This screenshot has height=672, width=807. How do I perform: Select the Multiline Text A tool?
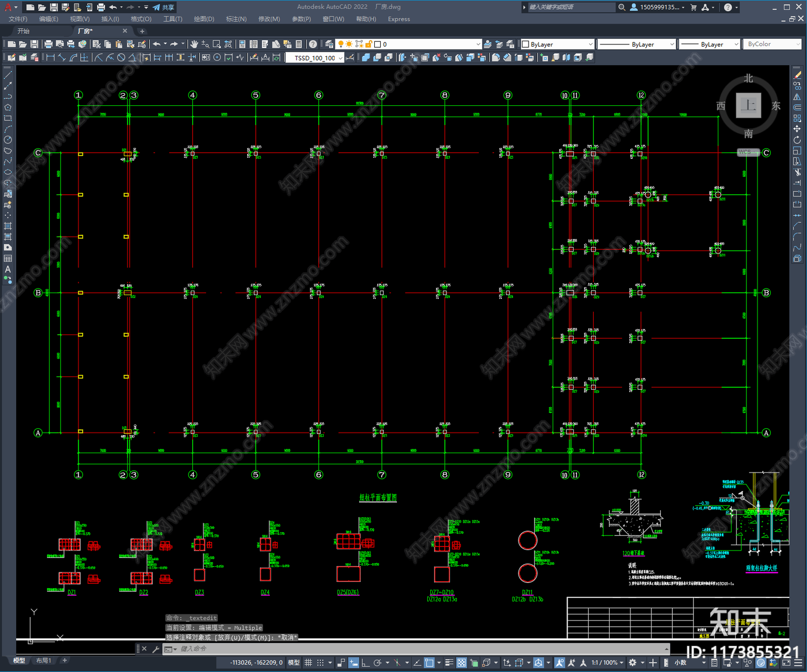8,269
